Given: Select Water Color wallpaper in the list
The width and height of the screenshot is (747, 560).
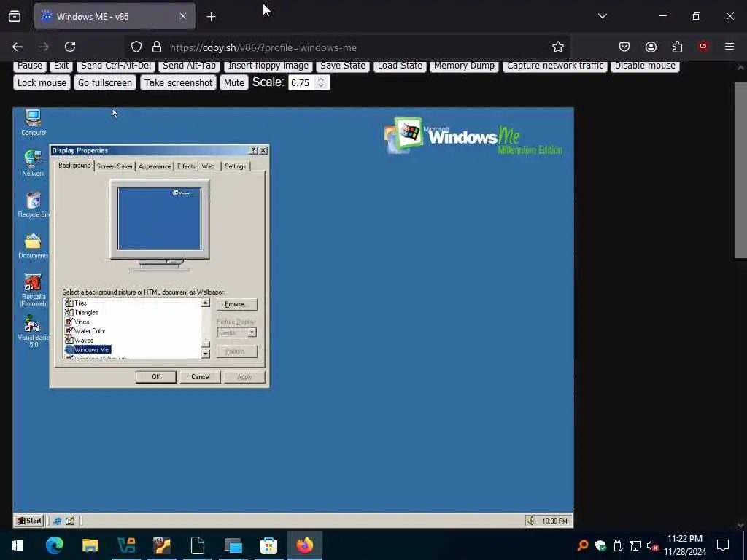Looking at the screenshot, I should 90,331.
